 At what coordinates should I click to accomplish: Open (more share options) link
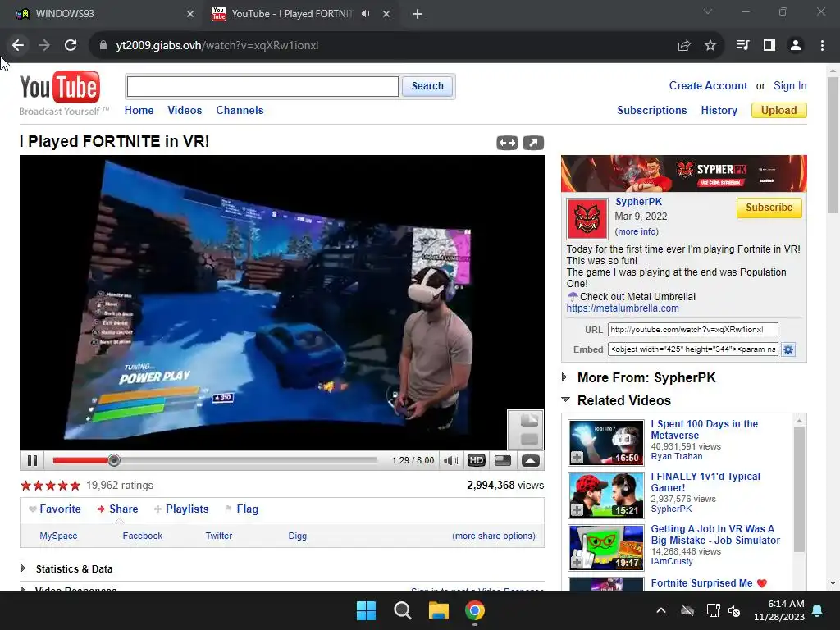(x=493, y=536)
